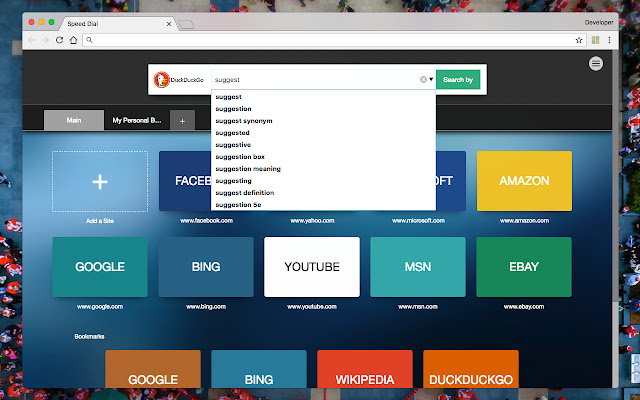Add a new dial group with plus tab

point(182,121)
